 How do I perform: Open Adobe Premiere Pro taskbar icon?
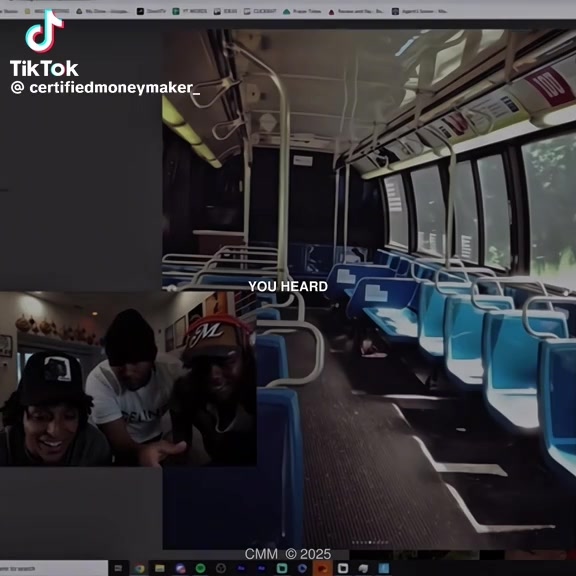[x=241, y=568]
